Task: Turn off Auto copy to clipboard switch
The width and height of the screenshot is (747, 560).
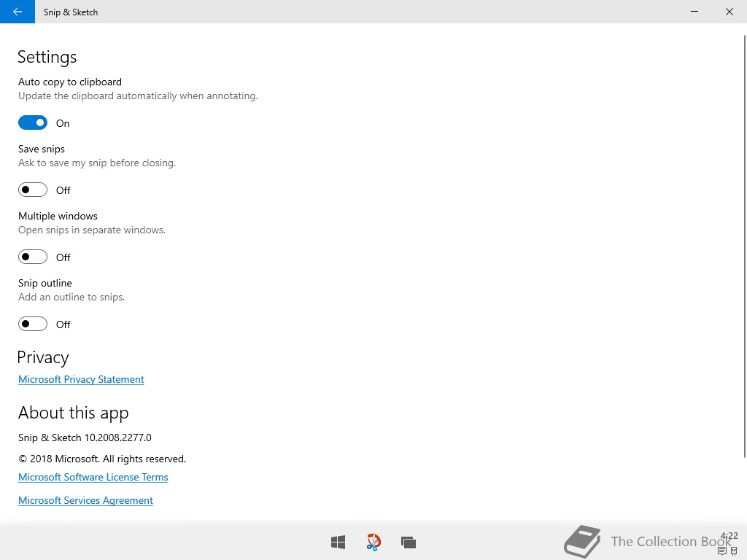Action: pos(33,122)
